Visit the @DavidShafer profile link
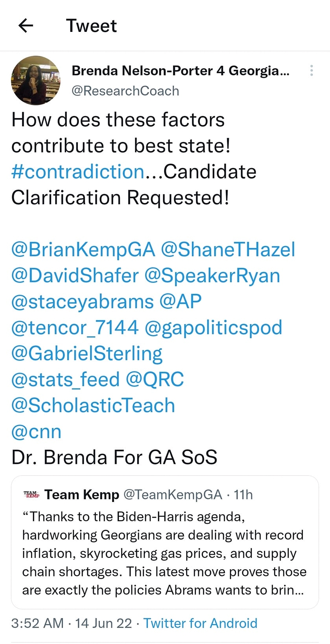This screenshot has height=644, width=330. 75,276
